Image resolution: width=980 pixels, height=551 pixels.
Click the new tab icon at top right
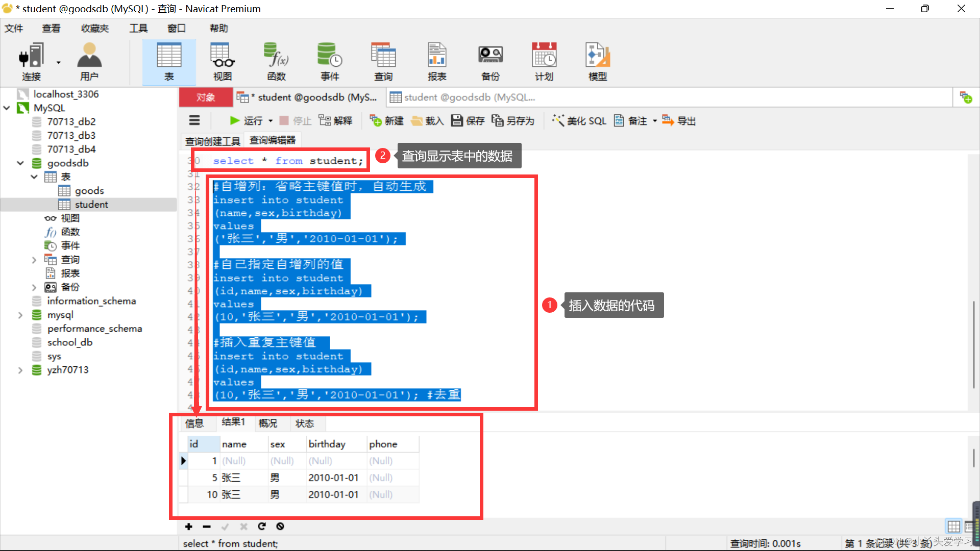point(966,97)
